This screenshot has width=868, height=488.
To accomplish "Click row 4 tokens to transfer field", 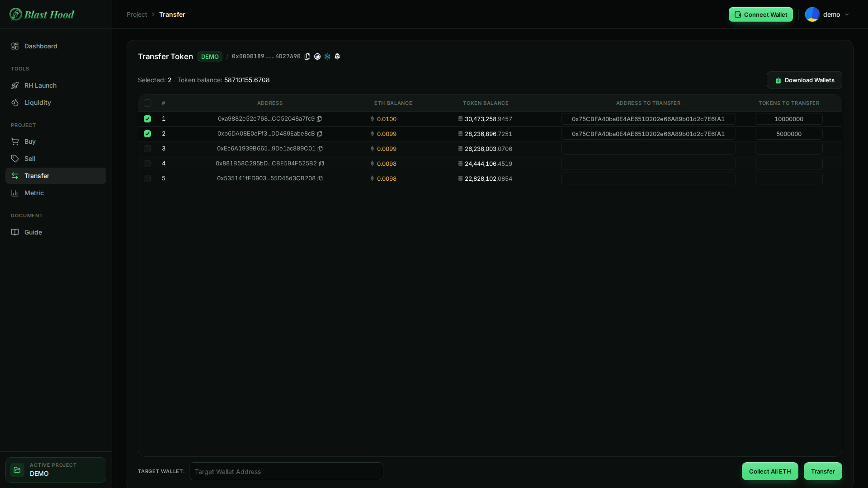I will (x=789, y=164).
